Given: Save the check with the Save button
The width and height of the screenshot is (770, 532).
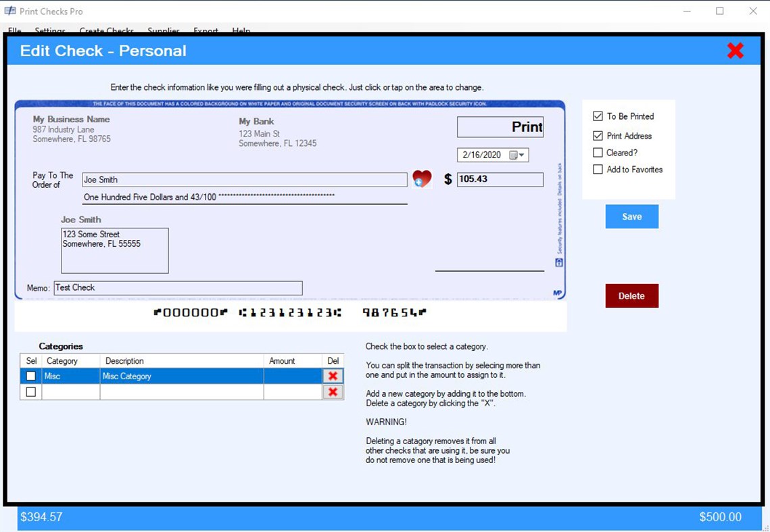Looking at the screenshot, I should point(631,216).
